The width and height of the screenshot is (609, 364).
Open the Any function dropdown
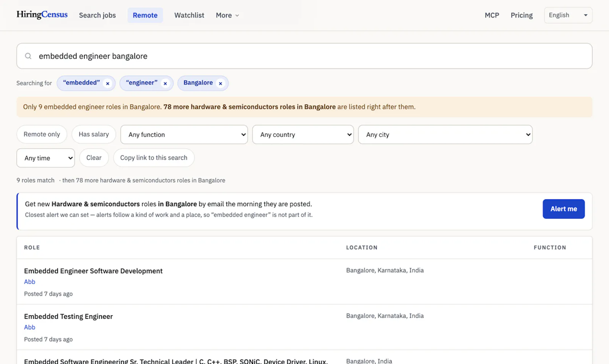184,135
